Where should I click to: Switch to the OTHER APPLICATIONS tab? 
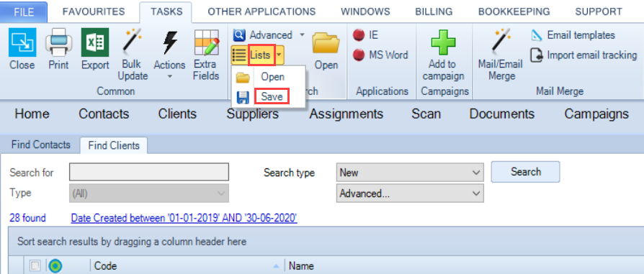[x=261, y=12]
